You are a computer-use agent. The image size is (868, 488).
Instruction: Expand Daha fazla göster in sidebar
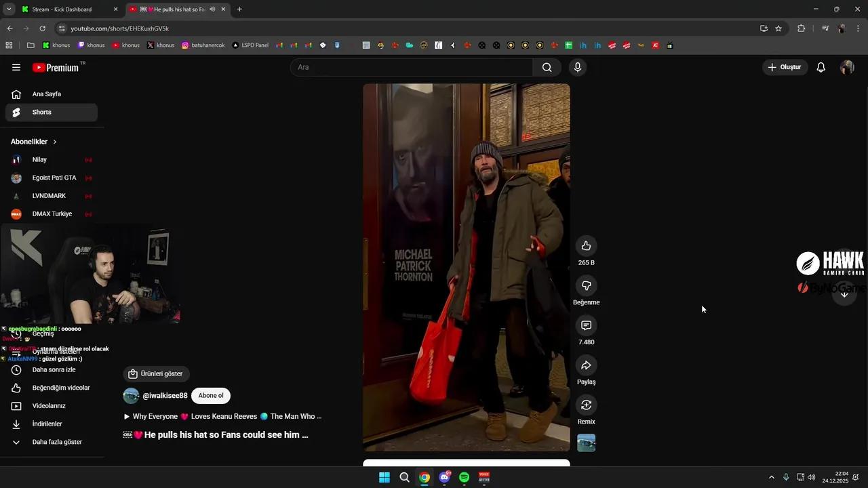click(58, 441)
